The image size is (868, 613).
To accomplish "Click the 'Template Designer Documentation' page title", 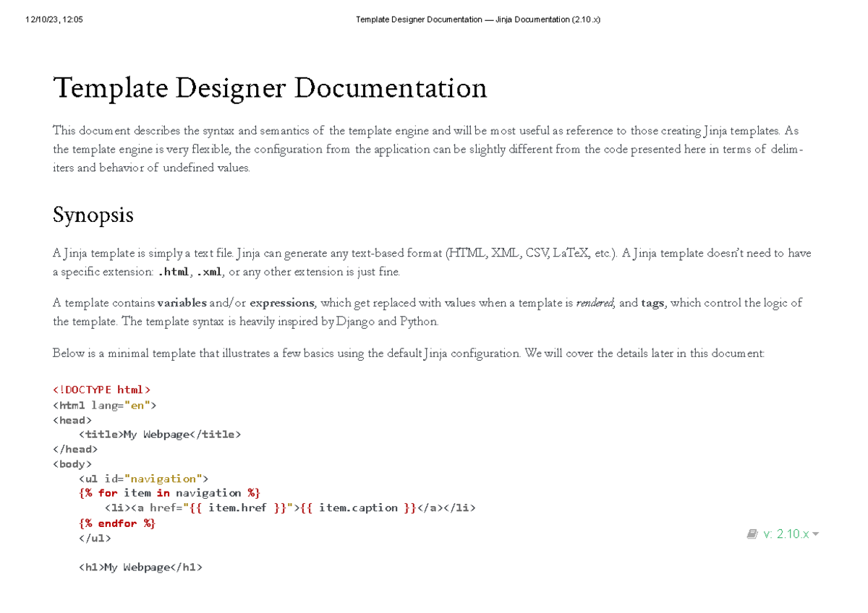I will click(x=270, y=87).
